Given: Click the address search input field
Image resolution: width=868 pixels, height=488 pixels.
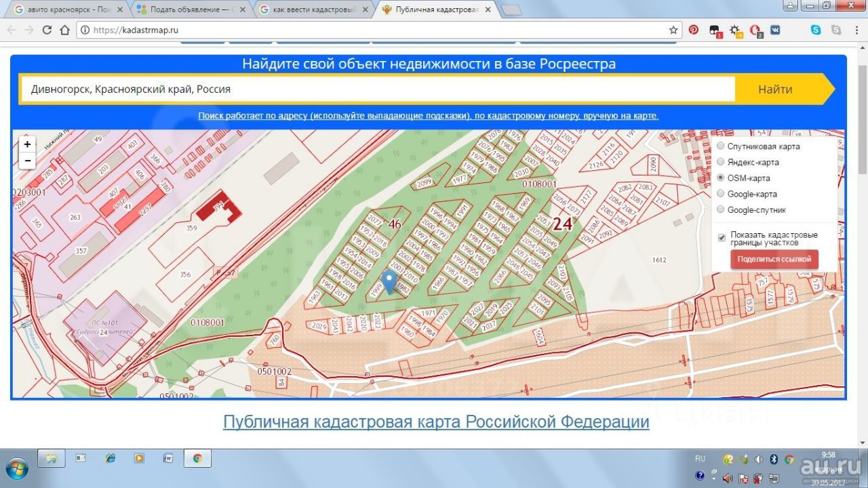Looking at the screenshot, I should pos(378,89).
